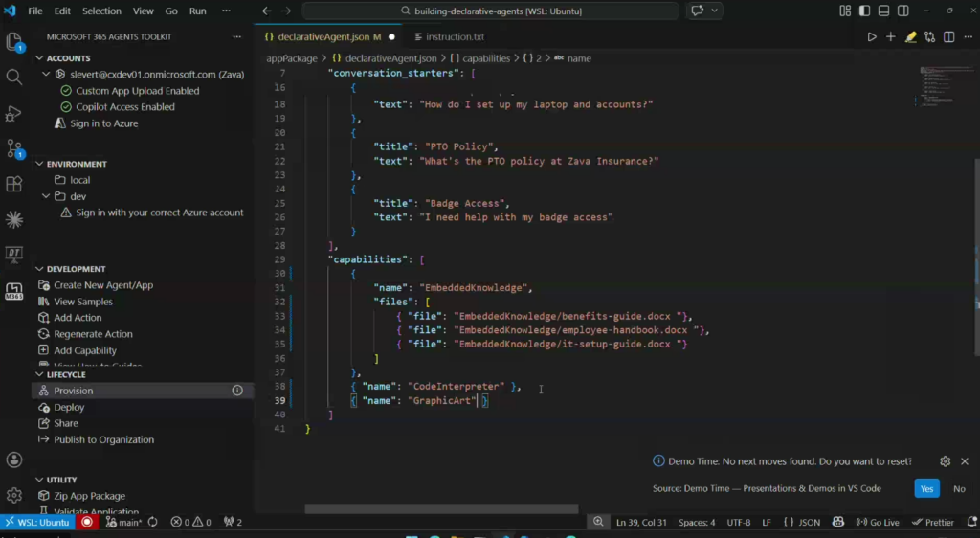Open the Extensions view in activity bar
The image size is (980, 538).
[x=14, y=184]
